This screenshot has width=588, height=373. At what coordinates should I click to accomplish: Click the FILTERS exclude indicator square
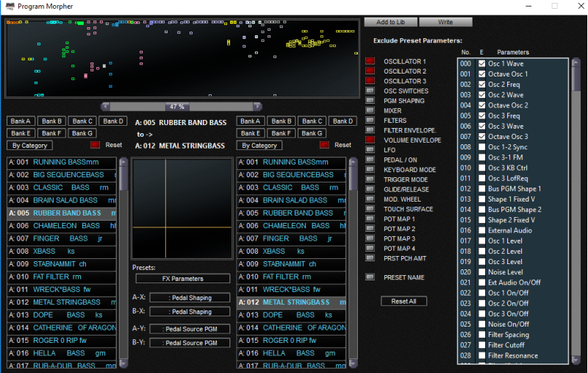370,121
